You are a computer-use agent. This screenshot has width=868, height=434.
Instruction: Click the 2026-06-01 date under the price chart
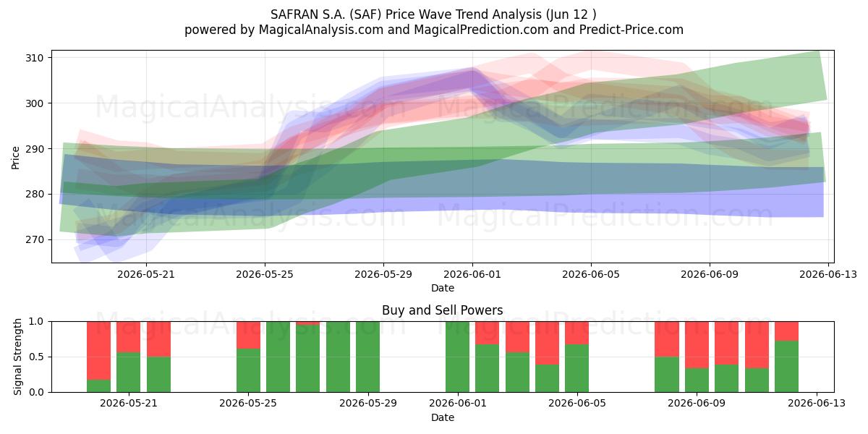pos(472,274)
